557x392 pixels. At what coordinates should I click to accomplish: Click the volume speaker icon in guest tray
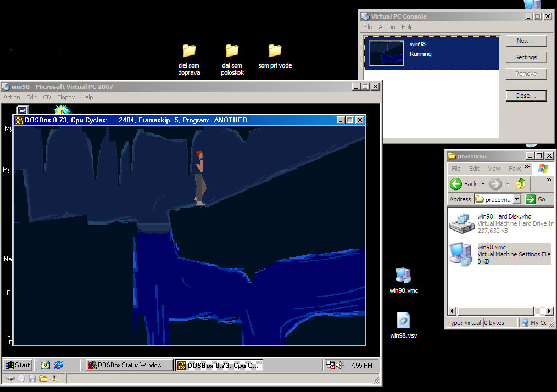[339, 365]
